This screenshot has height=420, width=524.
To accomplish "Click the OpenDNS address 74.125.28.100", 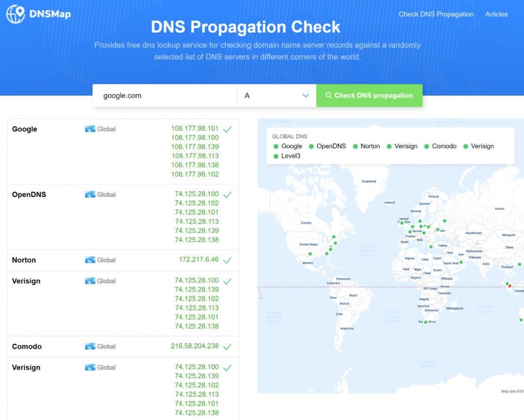I will [x=196, y=194].
